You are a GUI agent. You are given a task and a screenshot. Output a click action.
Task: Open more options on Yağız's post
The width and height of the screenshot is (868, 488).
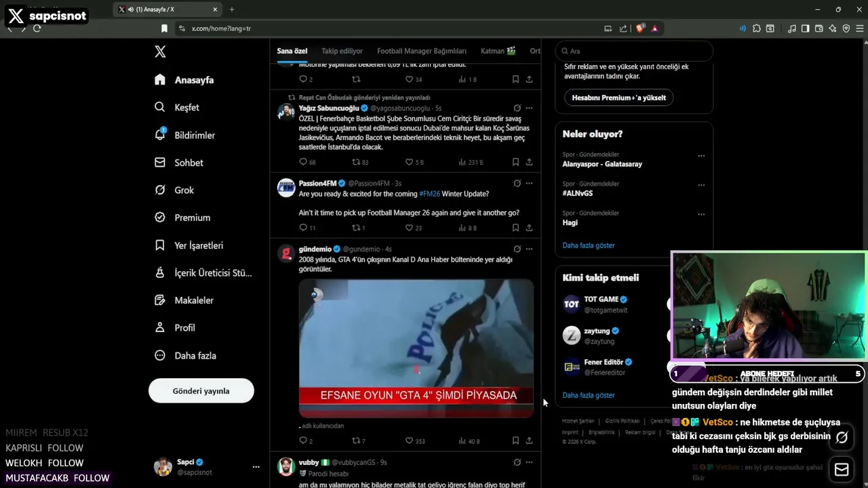tap(529, 108)
